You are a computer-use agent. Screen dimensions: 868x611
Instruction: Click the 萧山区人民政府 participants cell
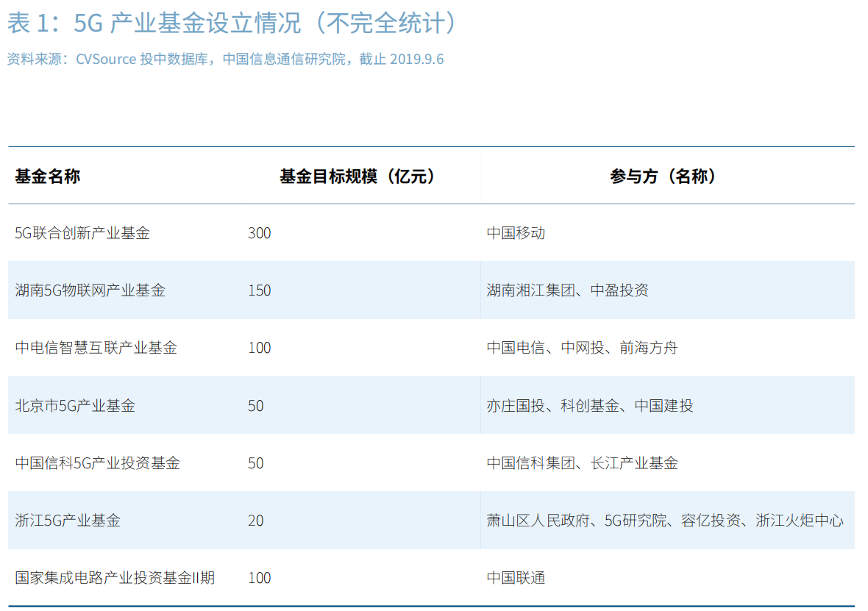coord(665,521)
